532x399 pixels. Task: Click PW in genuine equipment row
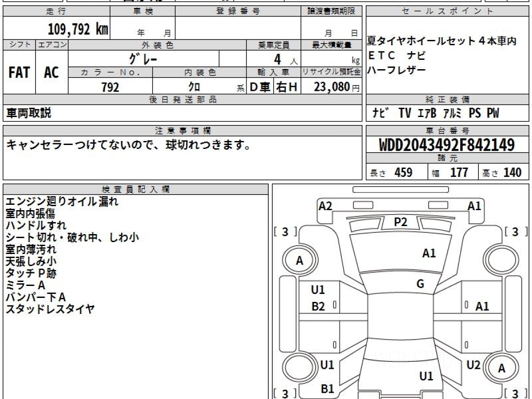click(x=493, y=113)
